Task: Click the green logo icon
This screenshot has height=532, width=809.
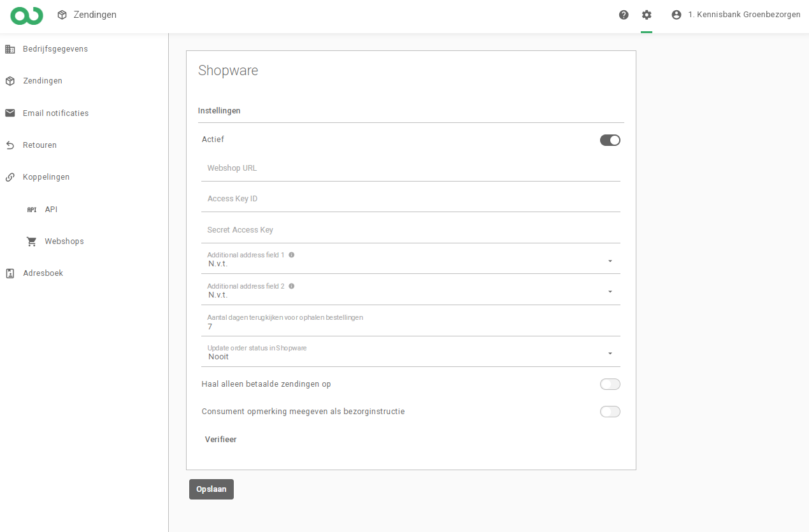Action: pyautogui.click(x=27, y=15)
